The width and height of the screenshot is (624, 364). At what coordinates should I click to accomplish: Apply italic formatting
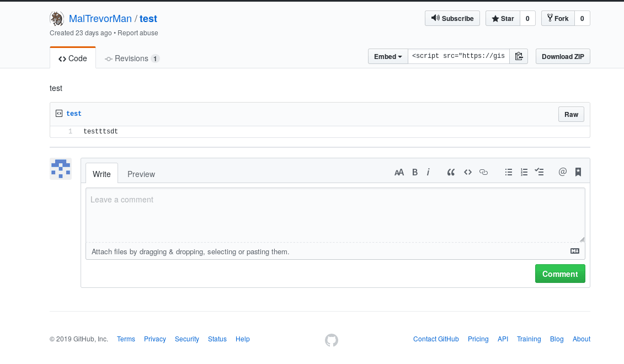coord(428,172)
